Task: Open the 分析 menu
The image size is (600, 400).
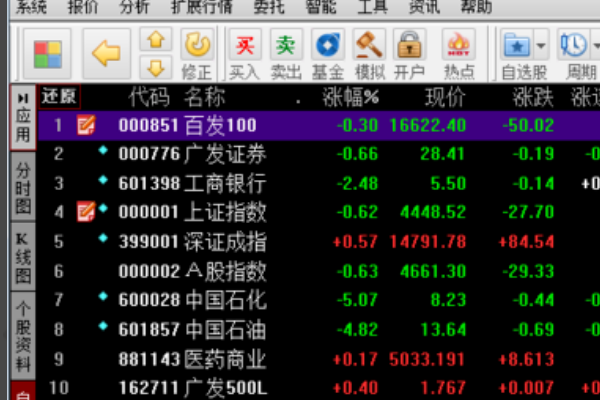Action: tap(134, 7)
